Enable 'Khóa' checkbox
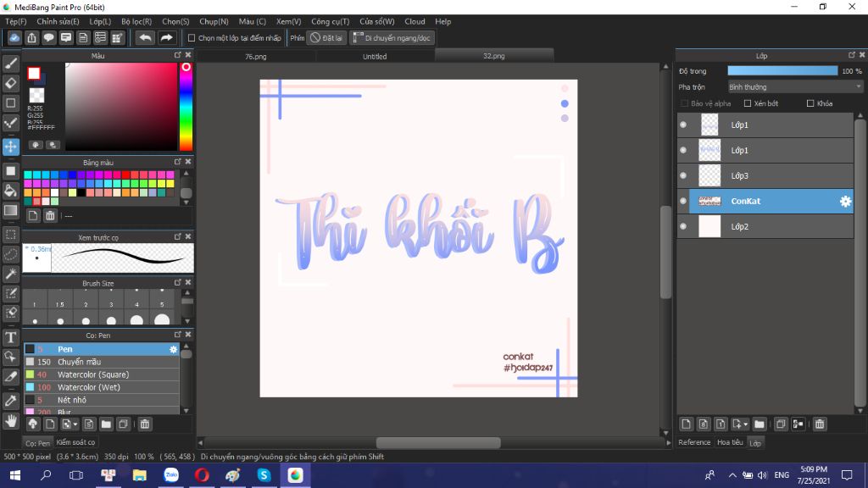 (810, 103)
